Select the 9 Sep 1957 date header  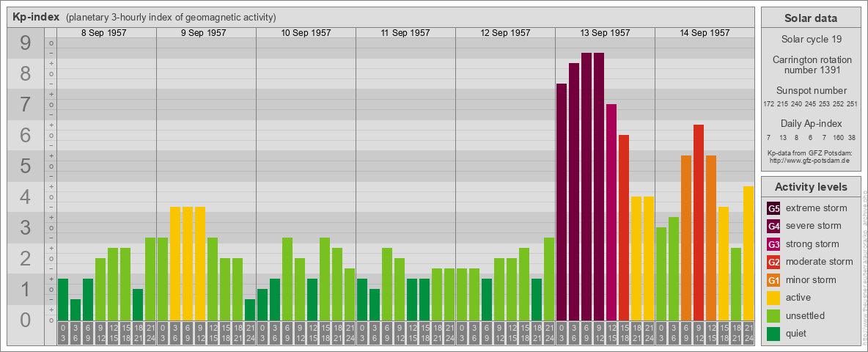pyautogui.click(x=203, y=33)
